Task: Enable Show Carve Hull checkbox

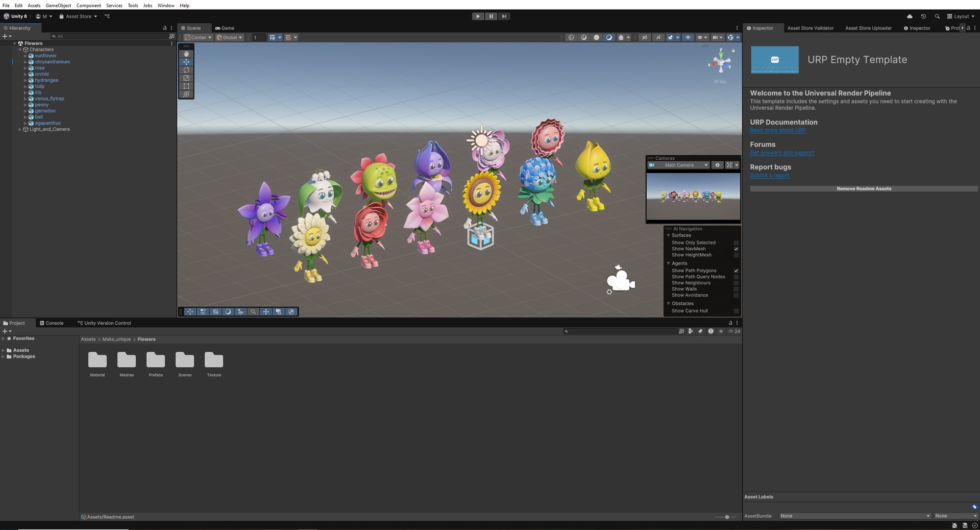Action: (x=736, y=311)
